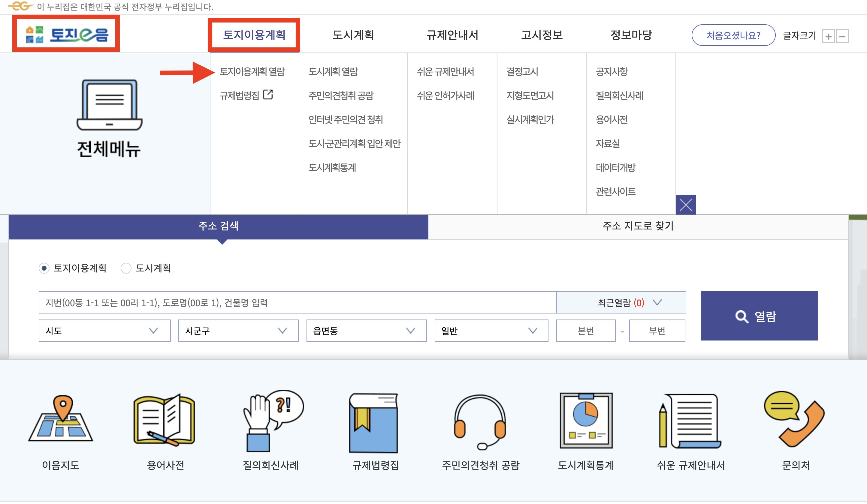Image resolution: width=867 pixels, height=504 pixels.
Task: Expand the 최근열람 recent views dropdown
Action: pos(621,302)
